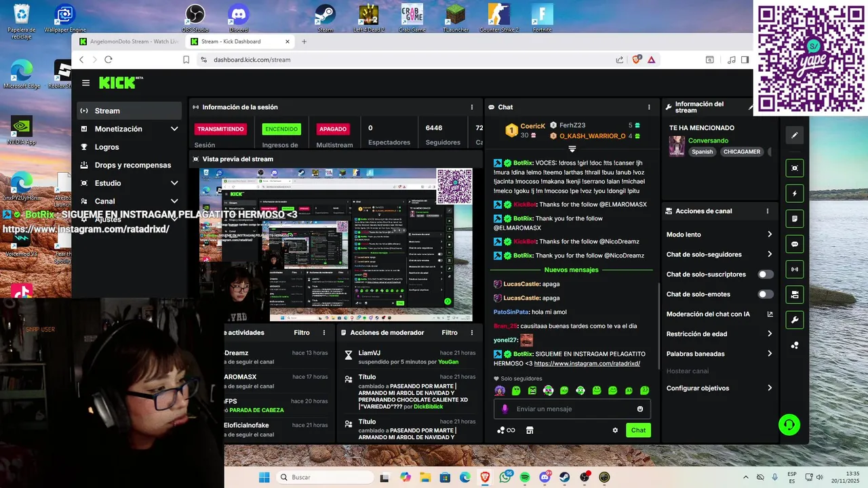Screen dimensions: 868x488
Task: Click the stream preview panel icon in right rail
Action: click(x=794, y=168)
